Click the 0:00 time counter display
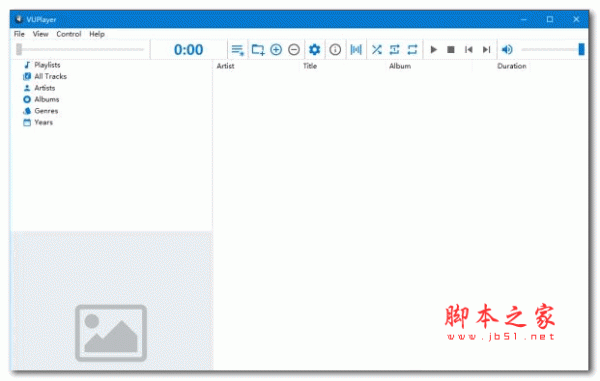The image size is (600, 381). pos(188,50)
